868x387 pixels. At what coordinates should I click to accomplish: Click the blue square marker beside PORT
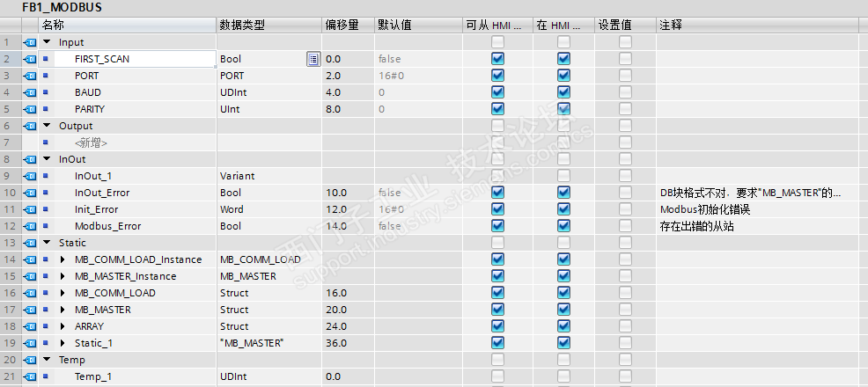click(46, 75)
